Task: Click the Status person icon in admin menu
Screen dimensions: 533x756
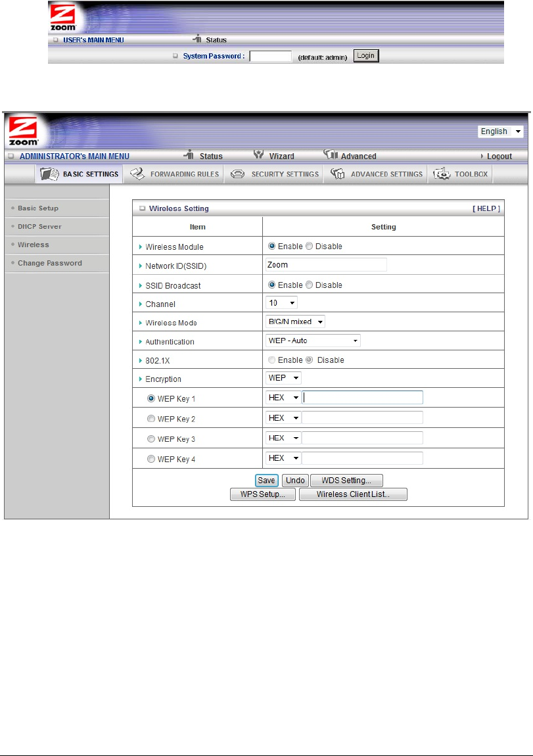Action: 189,154
